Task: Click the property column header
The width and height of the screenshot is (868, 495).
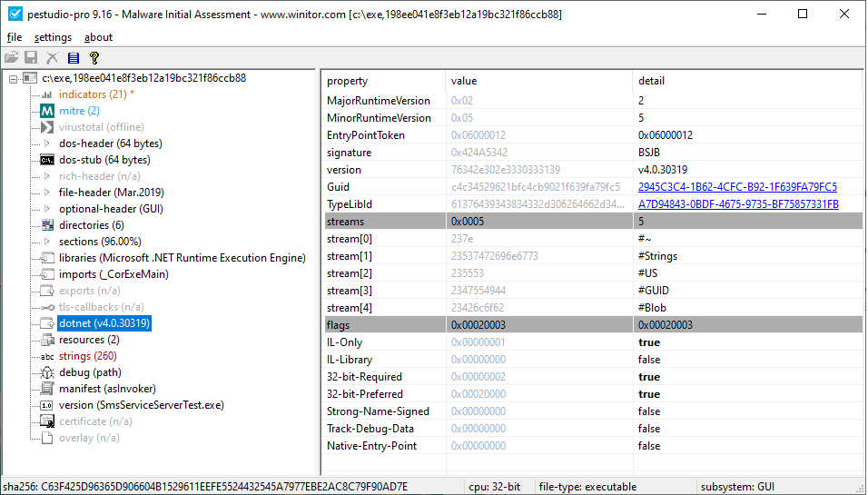Action: click(x=383, y=81)
